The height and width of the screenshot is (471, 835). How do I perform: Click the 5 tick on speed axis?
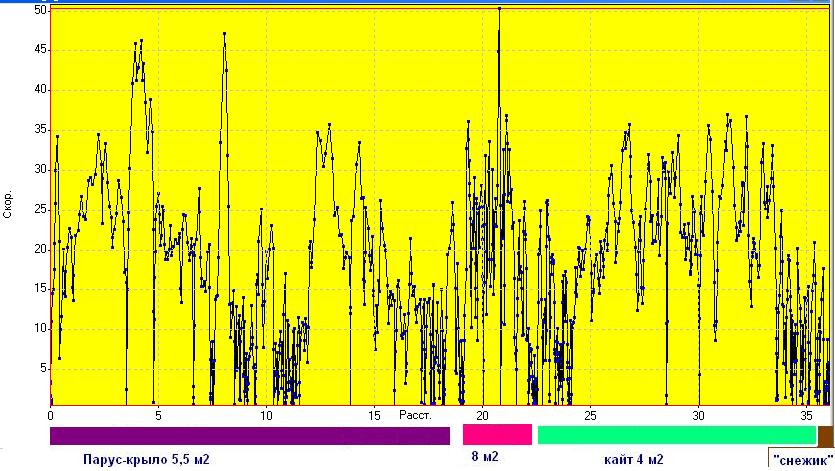tap(44, 368)
